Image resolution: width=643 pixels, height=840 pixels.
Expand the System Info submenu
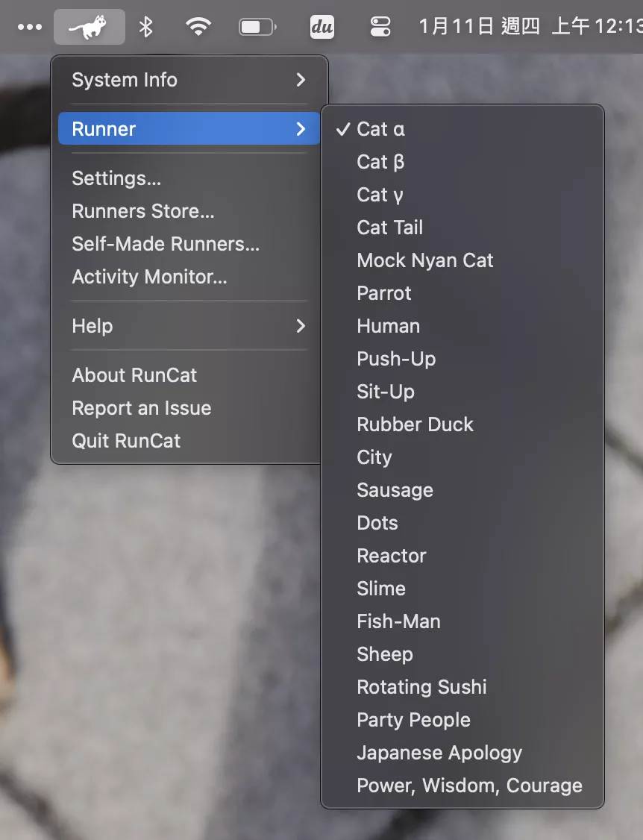pyautogui.click(x=189, y=80)
